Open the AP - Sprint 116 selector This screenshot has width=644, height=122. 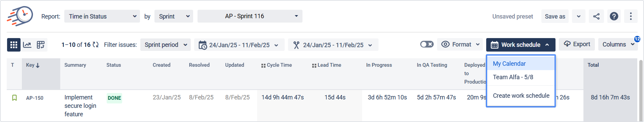[250, 16]
